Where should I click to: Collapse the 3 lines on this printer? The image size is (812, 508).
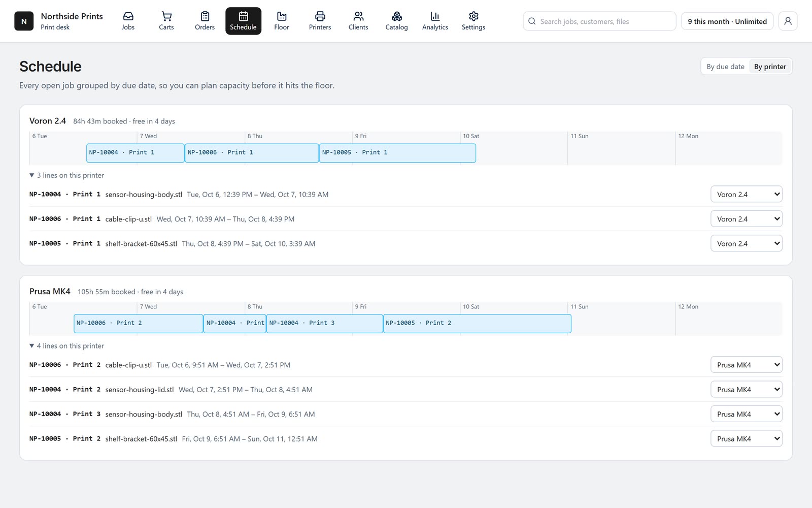point(66,175)
